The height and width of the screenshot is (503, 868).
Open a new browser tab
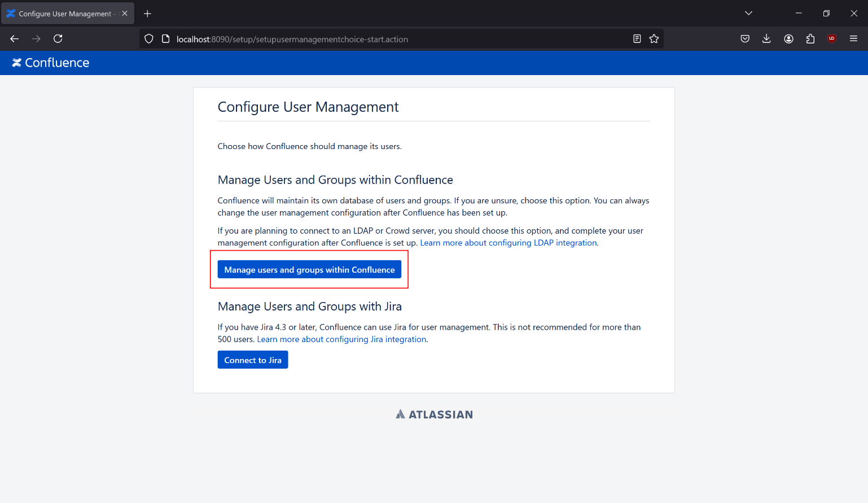[x=147, y=14]
